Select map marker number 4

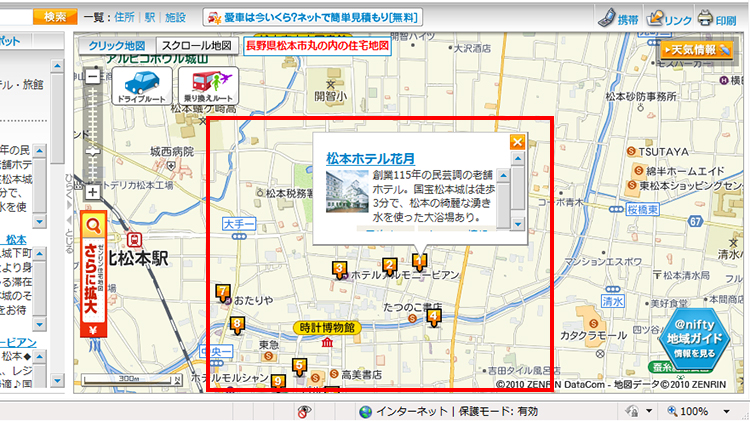coord(433,317)
